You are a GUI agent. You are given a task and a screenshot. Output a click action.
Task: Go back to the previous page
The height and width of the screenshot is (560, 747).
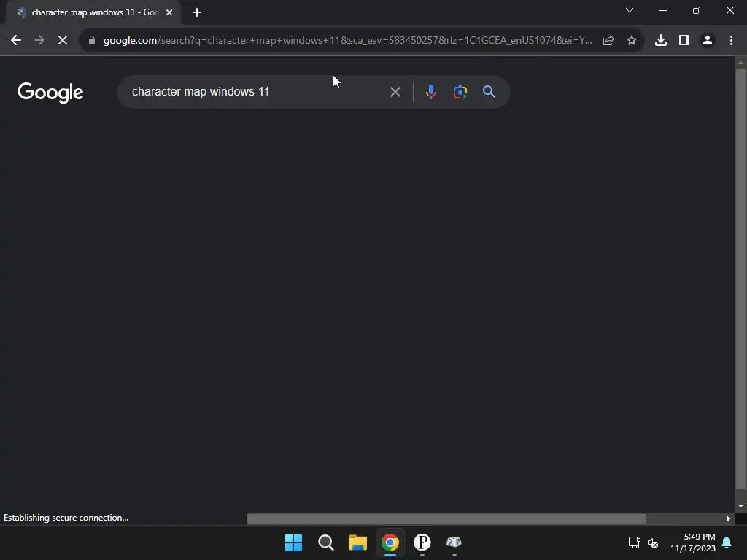click(x=16, y=41)
